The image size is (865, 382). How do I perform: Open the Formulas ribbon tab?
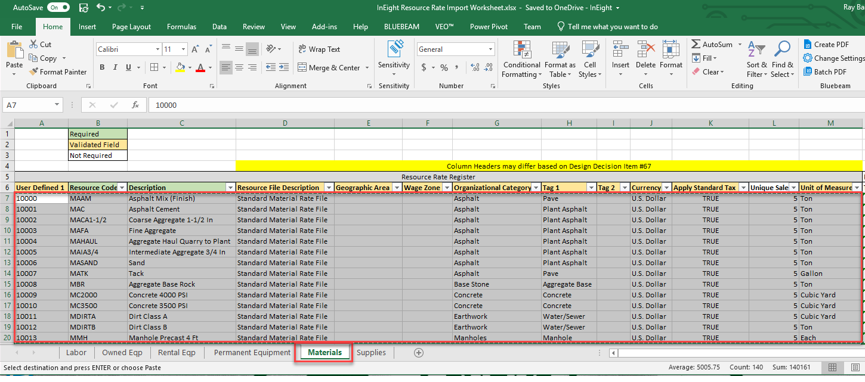point(181,26)
